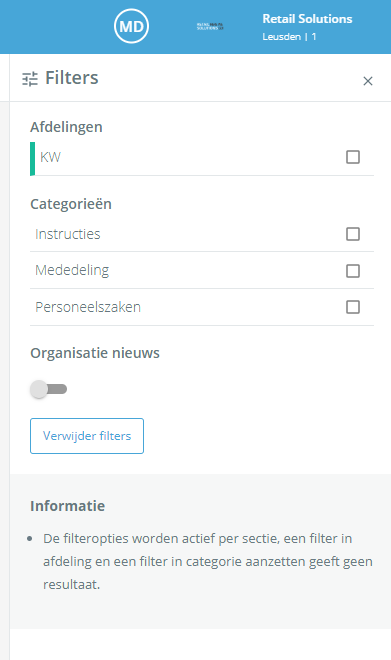The width and height of the screenshot is (391, 660).
Task: Click the Personeelszaken category label
Action: [x=88, y=307]
